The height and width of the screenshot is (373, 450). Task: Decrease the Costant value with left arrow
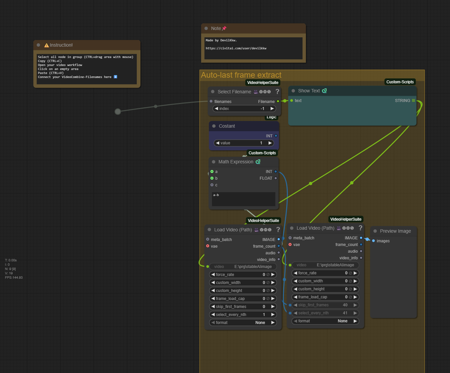click(x=218, y=143)
